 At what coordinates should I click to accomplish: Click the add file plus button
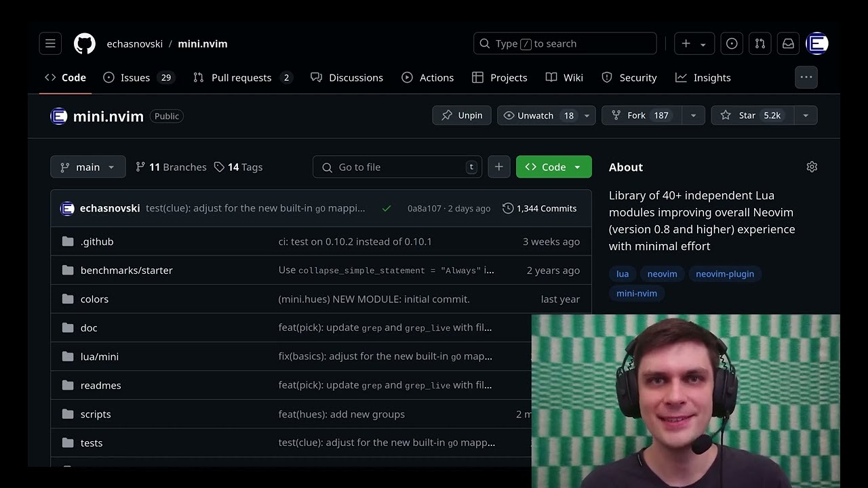[498, 167]
